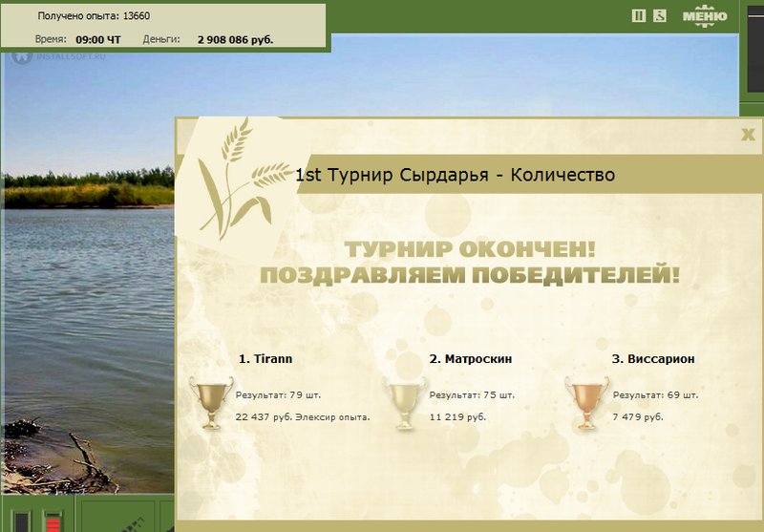This screenshot has height=532, width=764.
Task: Click the pause icon in top bar
Action: coord(638,16)
